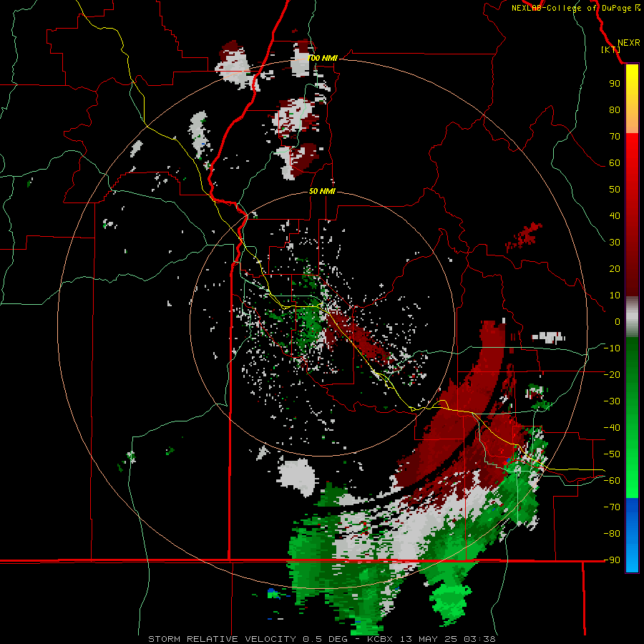Image resolution: width=644 pixels, height=644 pixels.
Task: Click the -50 scale label
Action: 612,454
